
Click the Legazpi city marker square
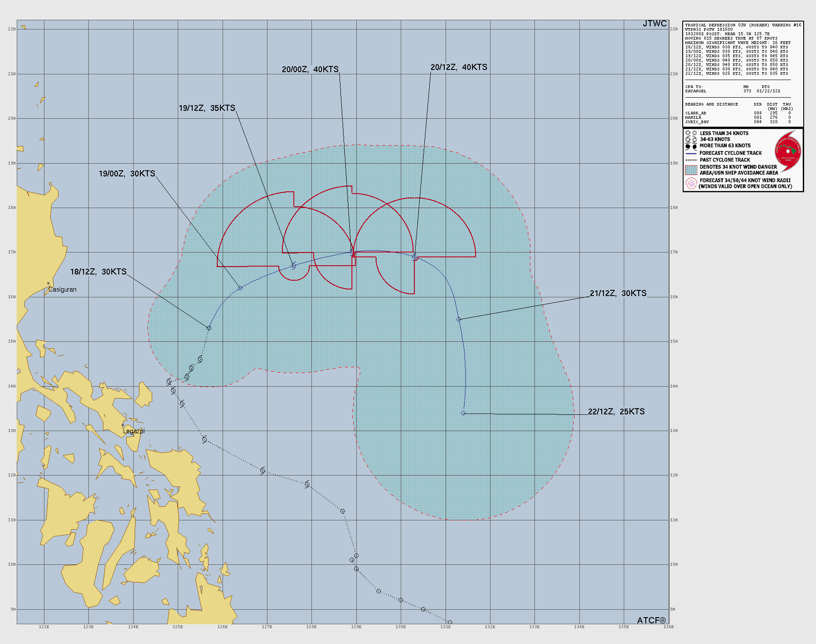click(123, 425)
